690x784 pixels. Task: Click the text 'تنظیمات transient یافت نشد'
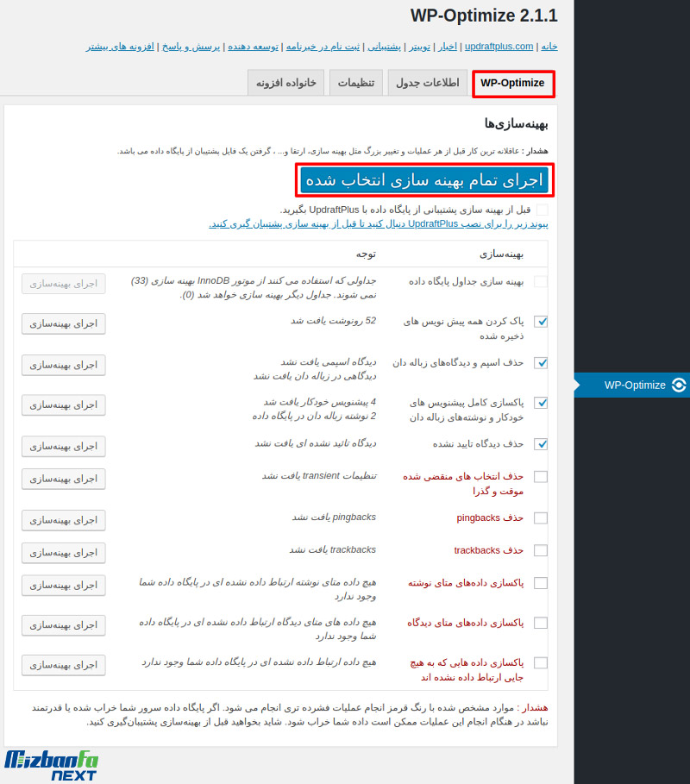pos(319,476)
